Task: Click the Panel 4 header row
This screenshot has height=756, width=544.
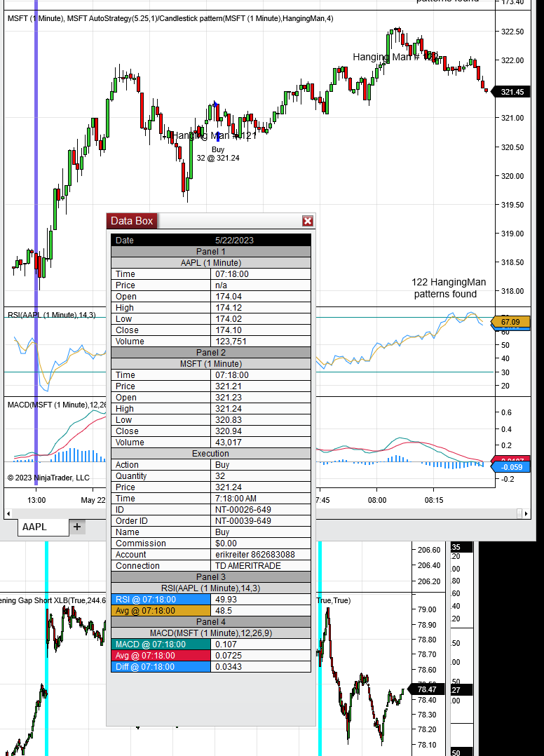Action: tap(211, 621)
